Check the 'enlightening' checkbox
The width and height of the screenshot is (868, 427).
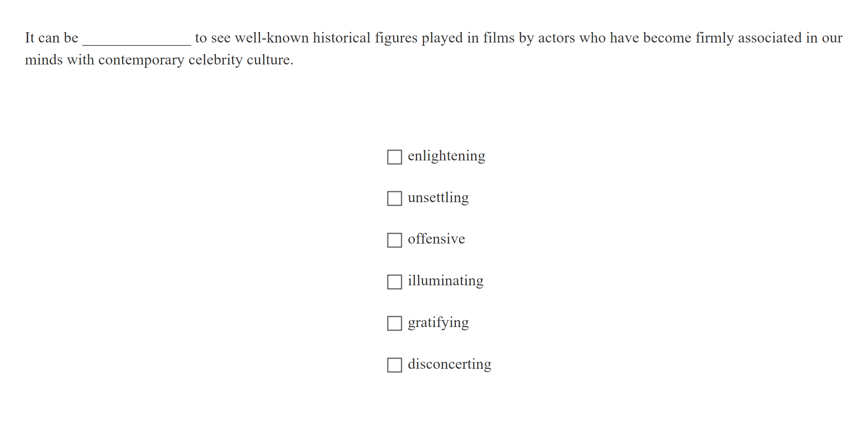click(394, 157)
